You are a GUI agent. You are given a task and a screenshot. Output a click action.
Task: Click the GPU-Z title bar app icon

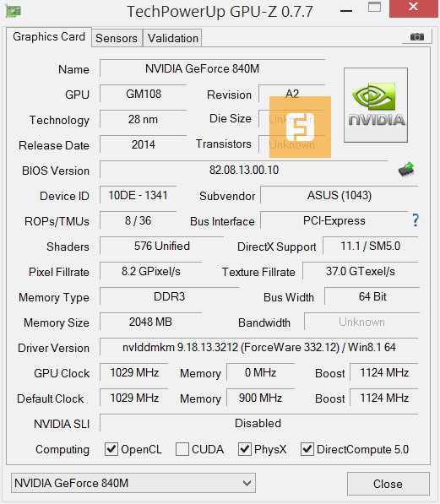pos(14,11)
